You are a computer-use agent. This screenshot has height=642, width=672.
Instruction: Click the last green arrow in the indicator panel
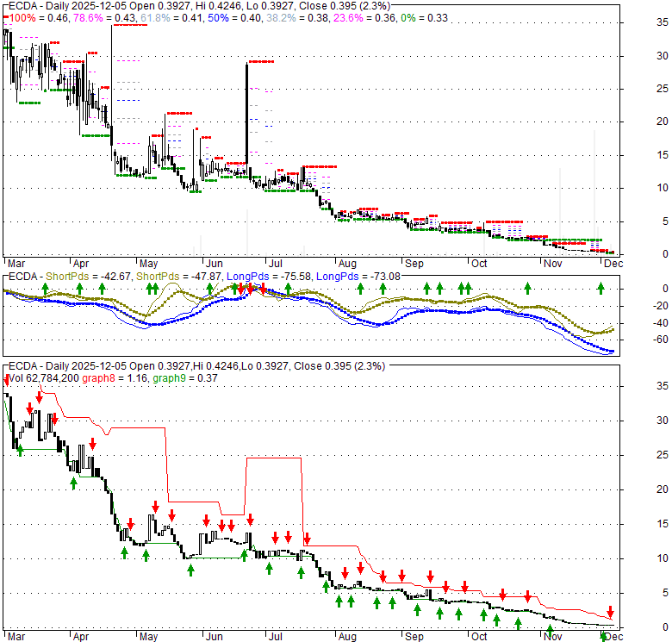(600, 289)
